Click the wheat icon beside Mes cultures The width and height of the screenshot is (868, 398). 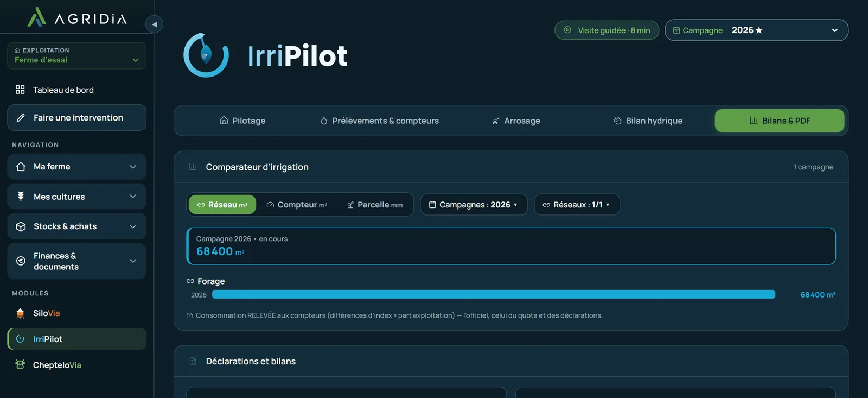click(21, 197)
